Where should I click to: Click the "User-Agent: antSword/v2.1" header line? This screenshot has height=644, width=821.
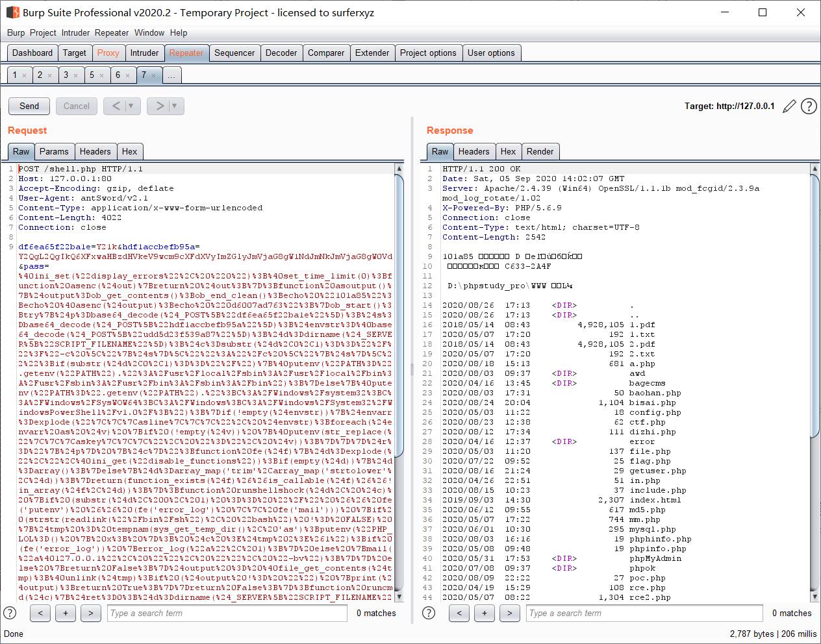83,198
